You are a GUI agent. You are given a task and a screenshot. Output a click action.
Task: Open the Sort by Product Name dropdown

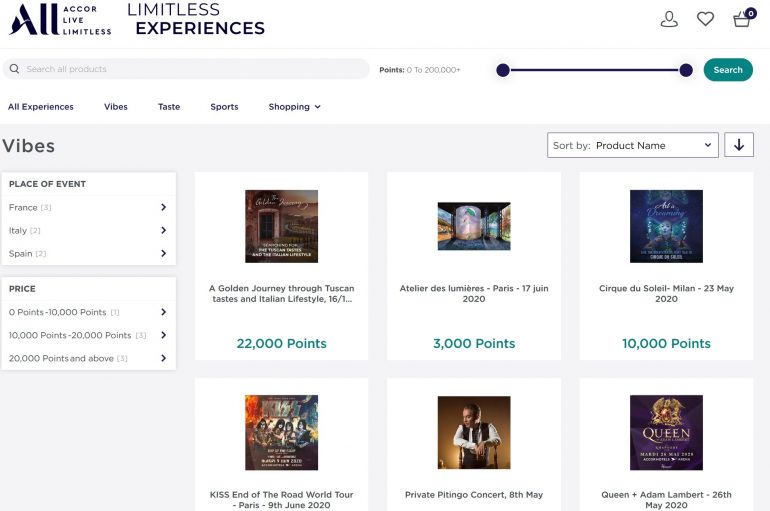[x=633, y=145]
